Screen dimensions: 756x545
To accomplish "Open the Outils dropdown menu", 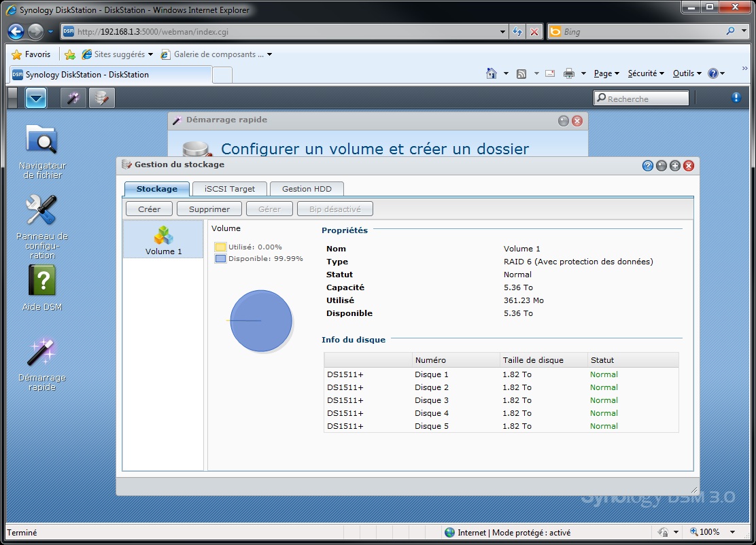I will (x=687, y=73).
